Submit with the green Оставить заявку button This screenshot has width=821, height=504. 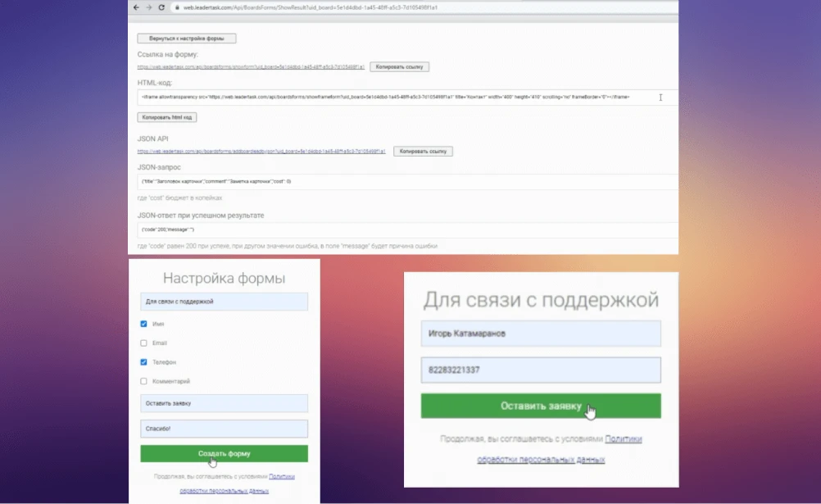[541, 406]
